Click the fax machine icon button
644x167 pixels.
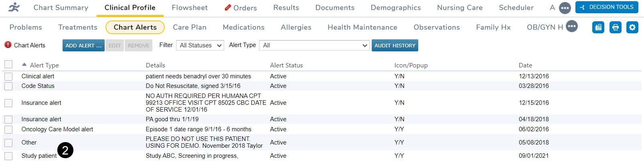pos(598,27)
